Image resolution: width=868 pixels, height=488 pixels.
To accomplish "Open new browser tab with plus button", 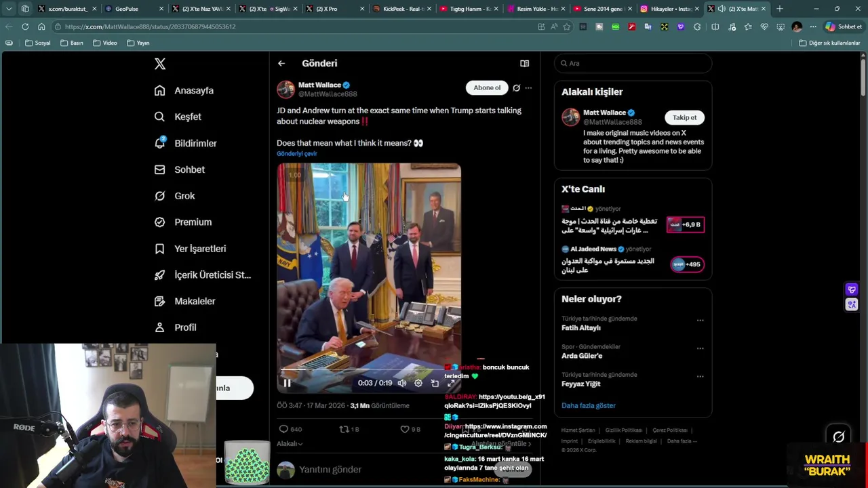I will click(x=780, y=9).
